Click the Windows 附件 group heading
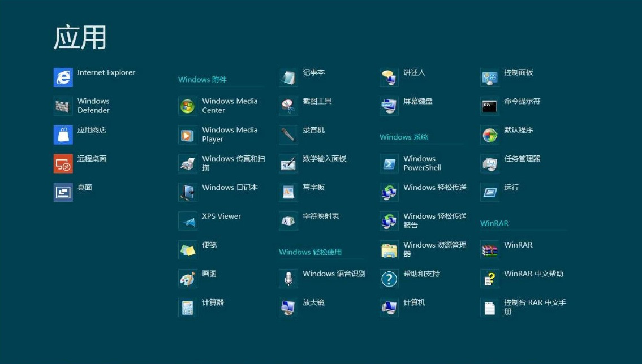The width and height of the screenshot is (642, 364). coord(202,79)
